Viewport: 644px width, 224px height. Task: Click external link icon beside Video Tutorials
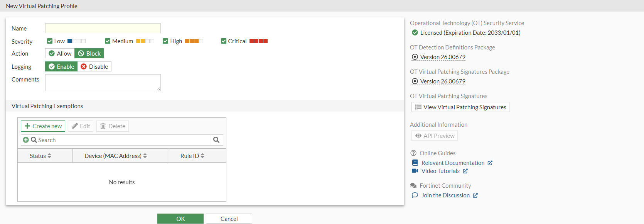click(x=465, y=171)
